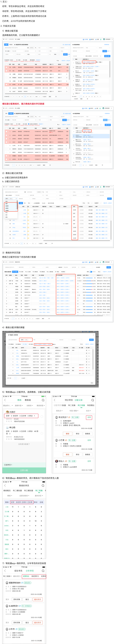Screen dimensions: 114x644
Task: Open the 科二实操 dropdown on the 分车学员 screen
Action: point(7,576)
